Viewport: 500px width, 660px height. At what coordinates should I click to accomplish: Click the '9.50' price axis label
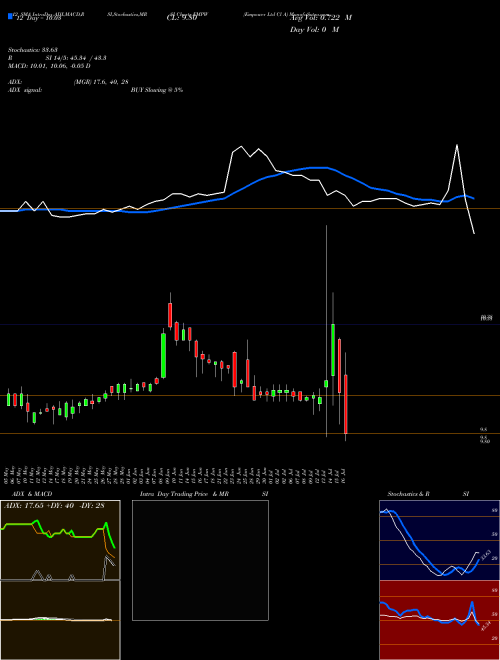point(485,442)
